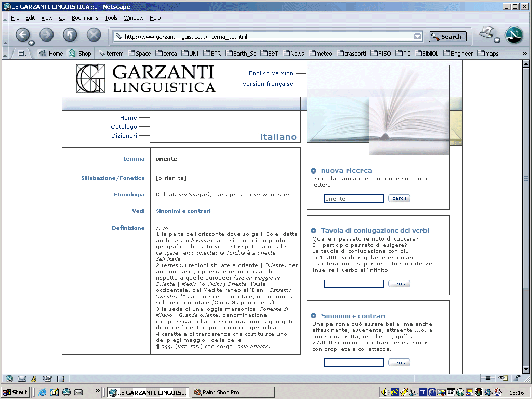Viewport: 532px width, 399px height.
Task: Launch Internet Explorer from Quick Launch
Action: point(43,392)
